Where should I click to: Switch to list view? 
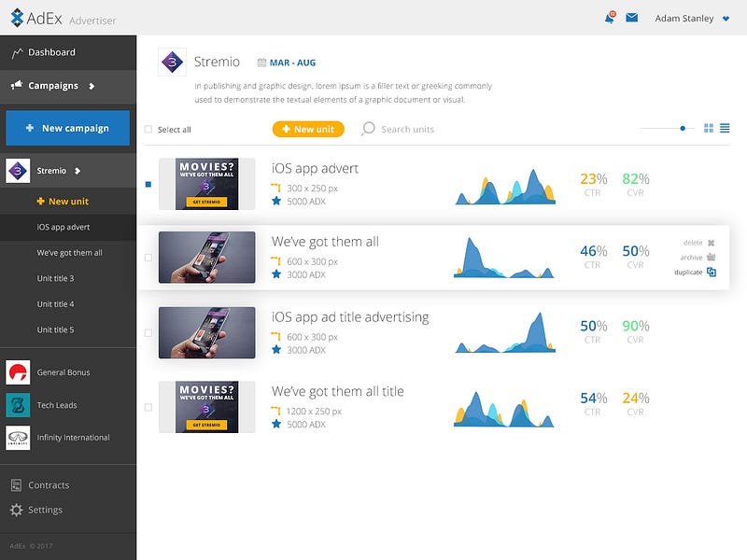click(725, 128)
